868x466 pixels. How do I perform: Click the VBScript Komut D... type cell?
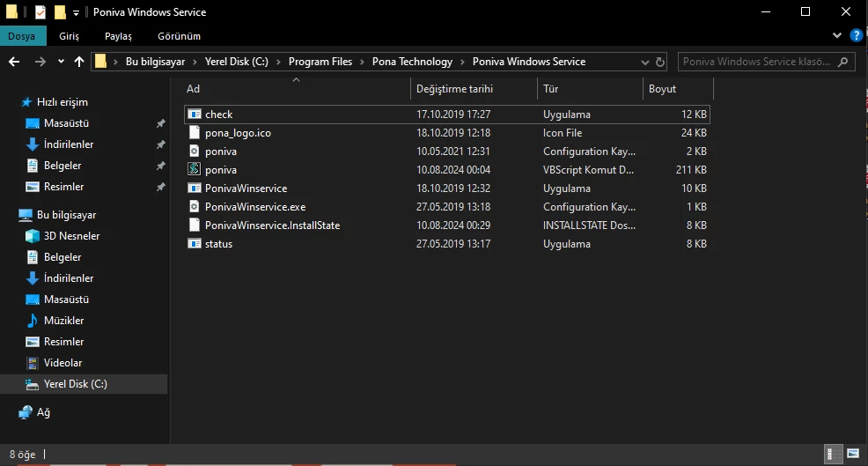coord(588,170)
